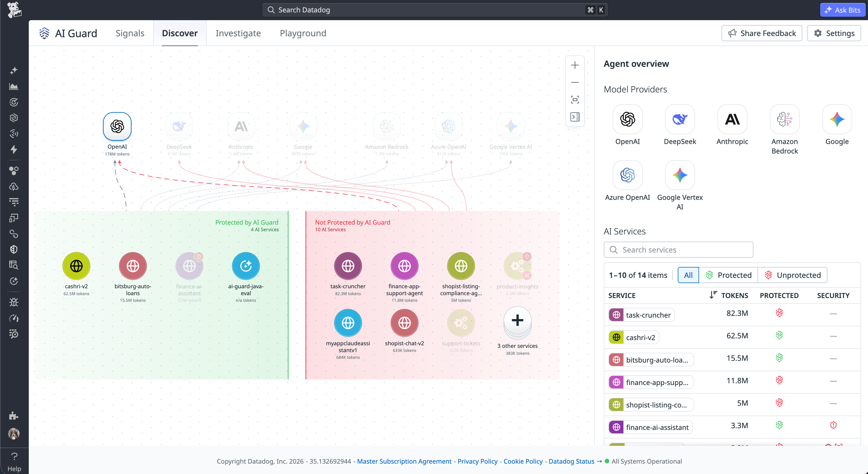The image size is (868, 474).
Task: Select Anthropic under Model Providers
Action: pyautogui.click(x=732, y=119)
